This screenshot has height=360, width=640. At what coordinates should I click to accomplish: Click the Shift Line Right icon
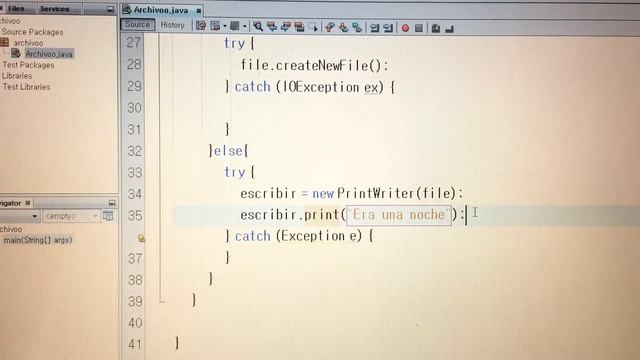pos(388,28)
